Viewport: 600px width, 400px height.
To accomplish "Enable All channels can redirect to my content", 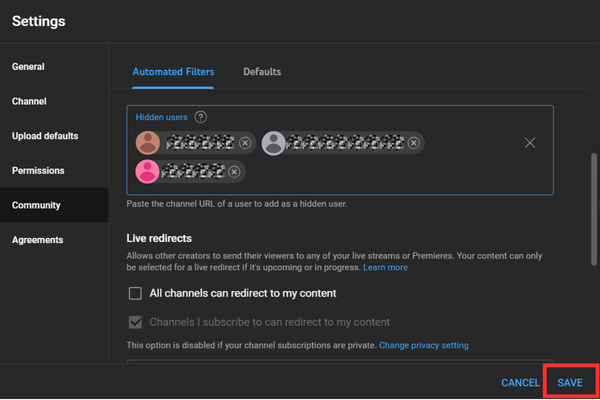I will point(135,294).
